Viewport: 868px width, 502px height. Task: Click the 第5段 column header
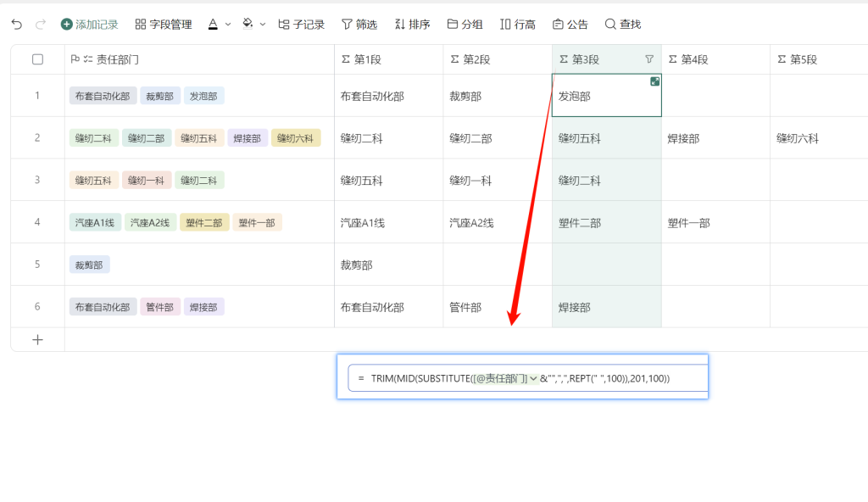tap(820, 59)
